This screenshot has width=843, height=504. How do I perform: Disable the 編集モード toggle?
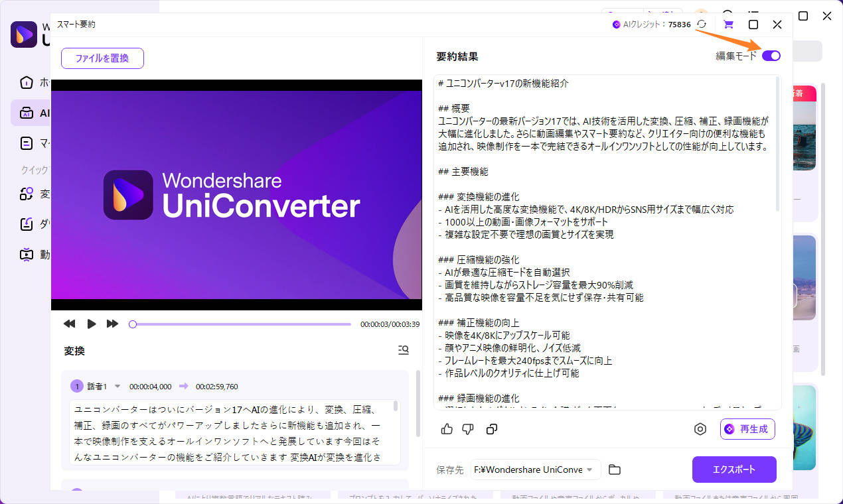click(x=771, y=56)
